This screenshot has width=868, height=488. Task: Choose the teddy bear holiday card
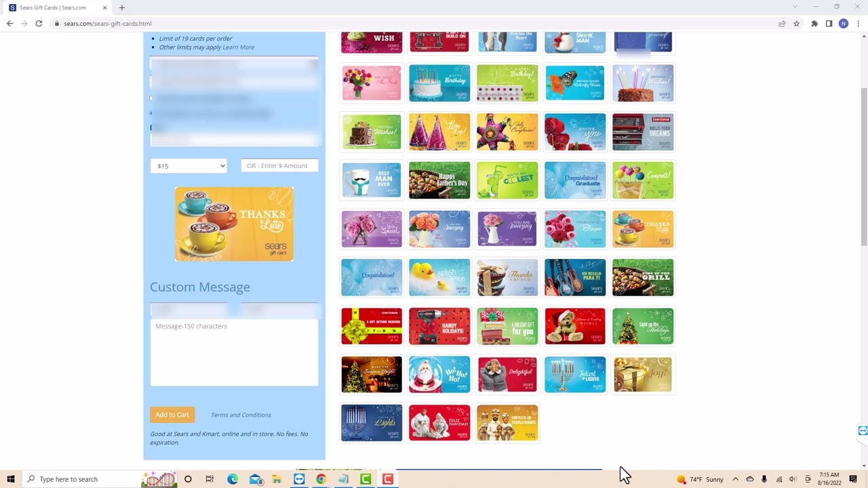(x=575, y=326)
